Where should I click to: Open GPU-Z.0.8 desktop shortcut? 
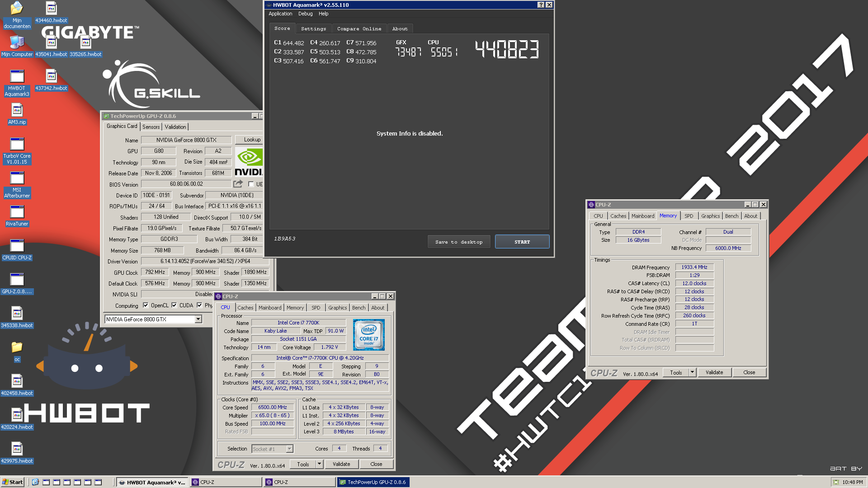point(17,283)
